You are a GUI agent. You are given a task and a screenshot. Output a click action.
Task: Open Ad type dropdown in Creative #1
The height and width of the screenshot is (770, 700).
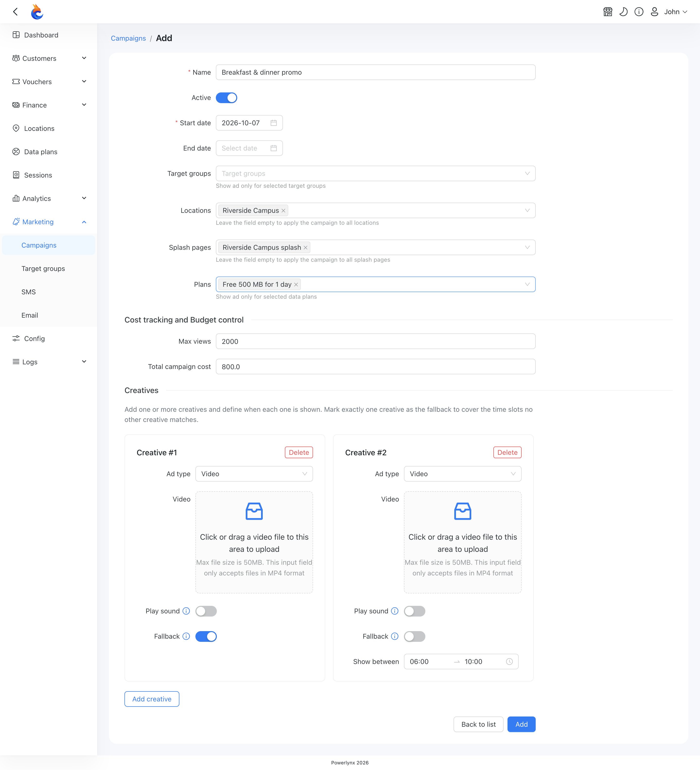coord(254,474)
